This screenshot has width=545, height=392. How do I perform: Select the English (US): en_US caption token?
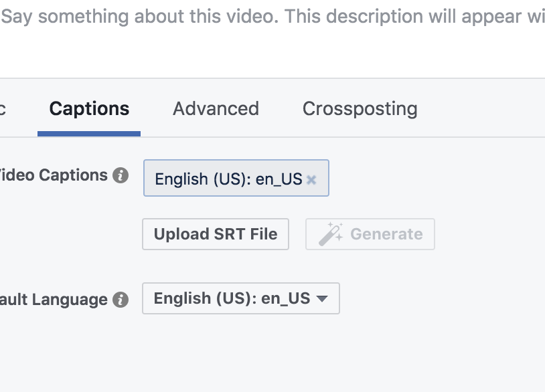tap(236, 178)
